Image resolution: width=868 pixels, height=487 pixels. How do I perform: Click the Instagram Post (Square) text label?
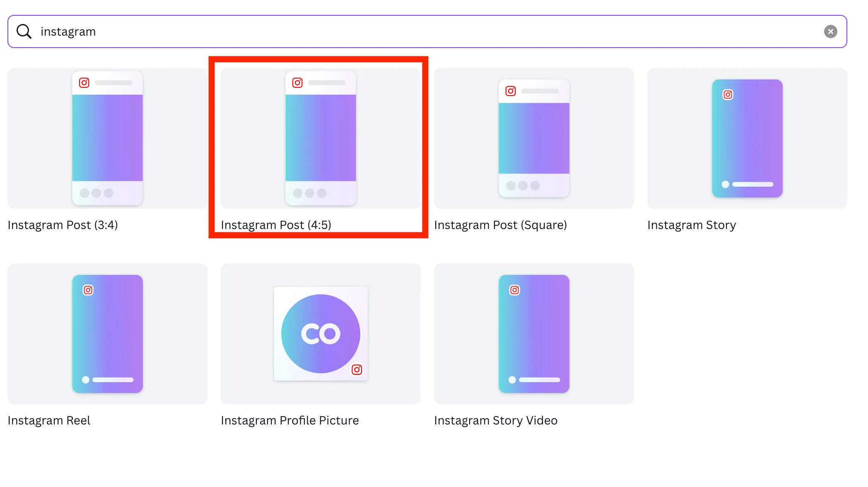click(500, 225)
